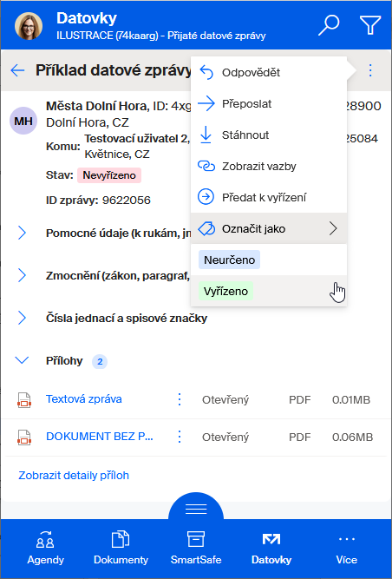Go back with the left arrow
392x579 pixels.
(17, 70)
